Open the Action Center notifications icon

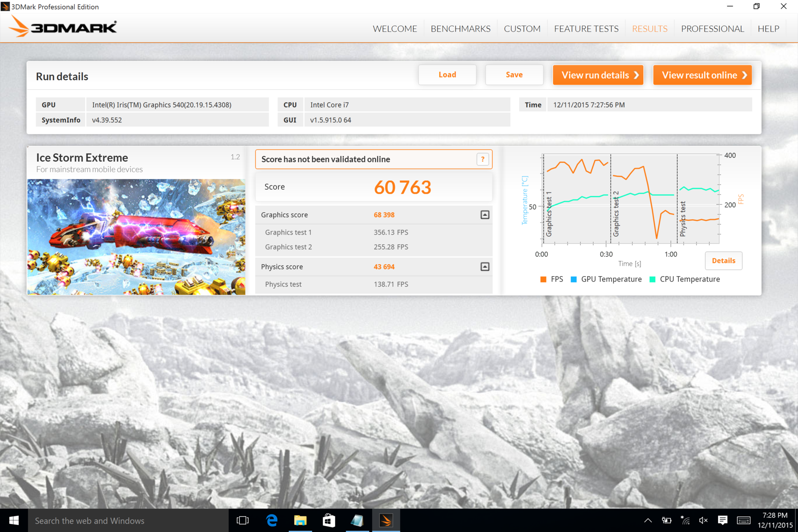click(x=723, y=520)
